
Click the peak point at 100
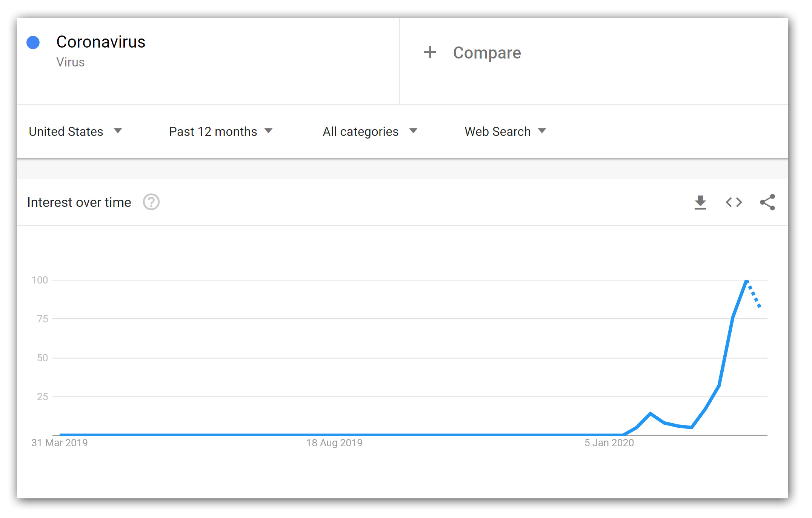pos(746,280)
